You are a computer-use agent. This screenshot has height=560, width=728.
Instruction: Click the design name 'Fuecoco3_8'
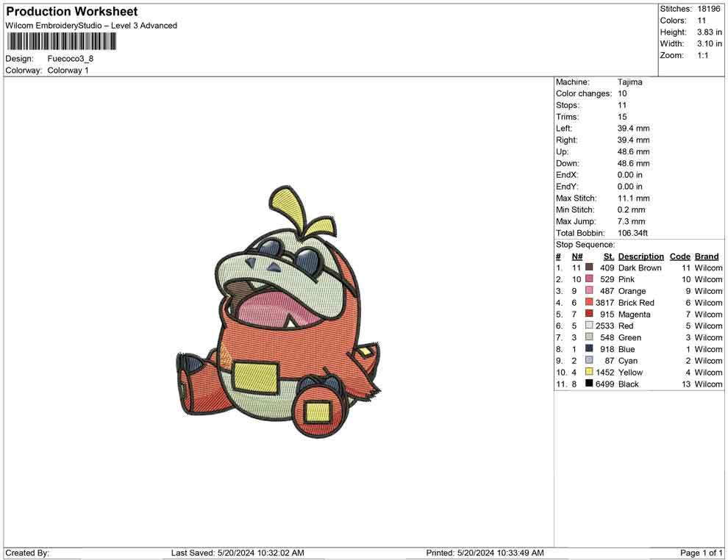(71, 59)
